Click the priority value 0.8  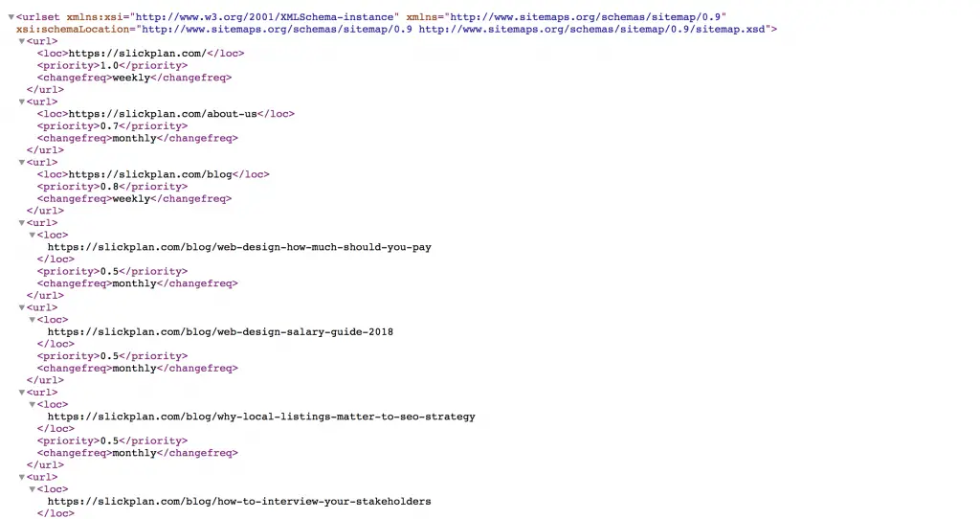109,187
